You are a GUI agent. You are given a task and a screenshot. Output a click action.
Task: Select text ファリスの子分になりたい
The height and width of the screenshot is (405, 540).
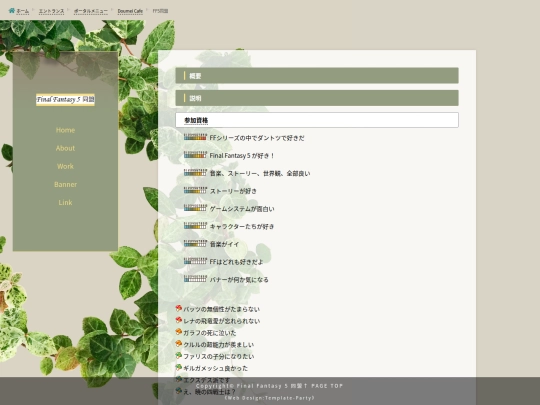(x=219, y=356)
